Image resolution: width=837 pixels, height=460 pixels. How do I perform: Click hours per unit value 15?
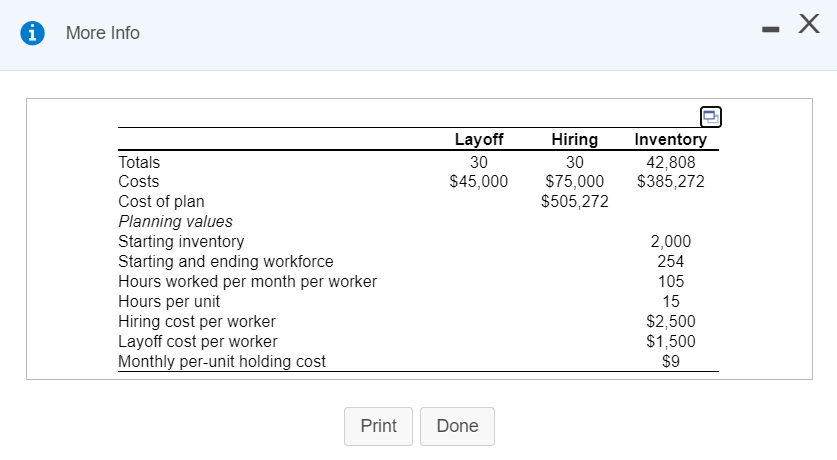[671, 302]
